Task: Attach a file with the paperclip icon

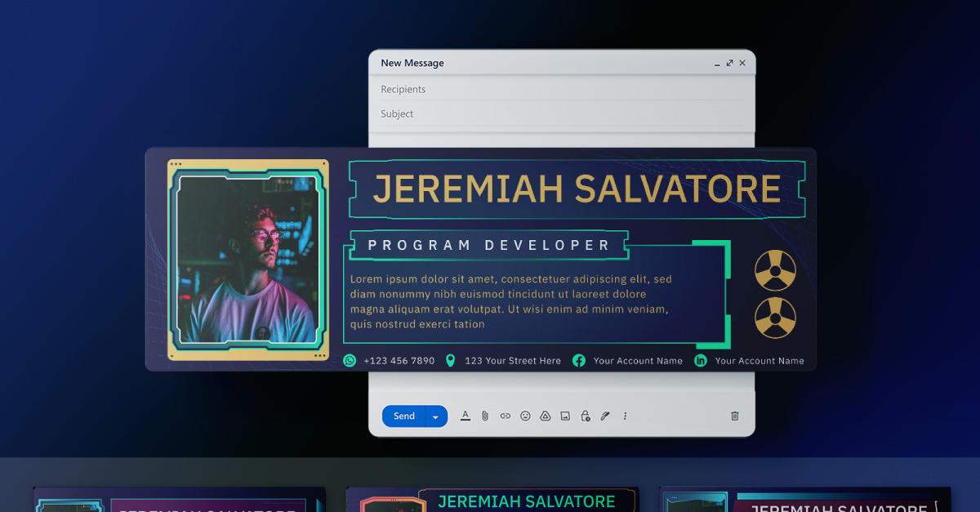Action: click(x=485, y=416)
